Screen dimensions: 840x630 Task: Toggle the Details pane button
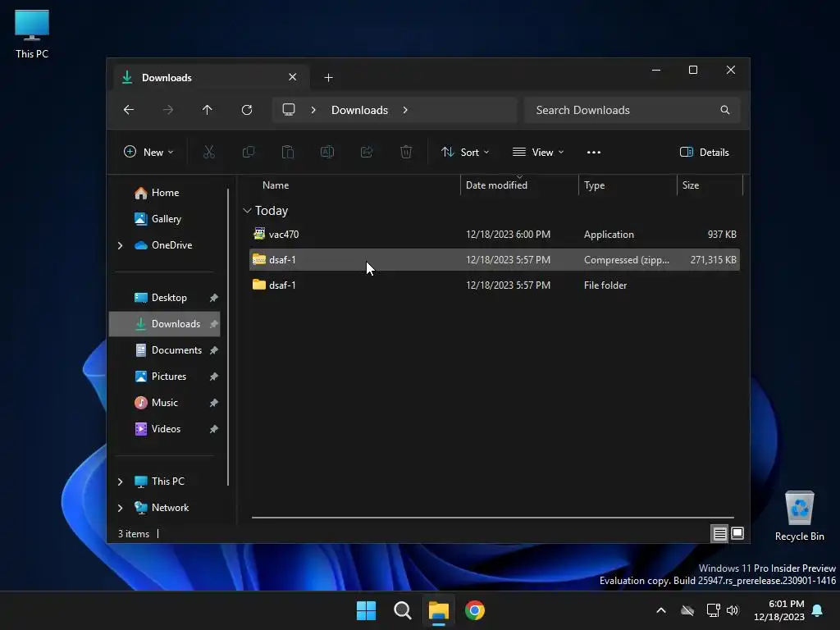pos(705,152)
